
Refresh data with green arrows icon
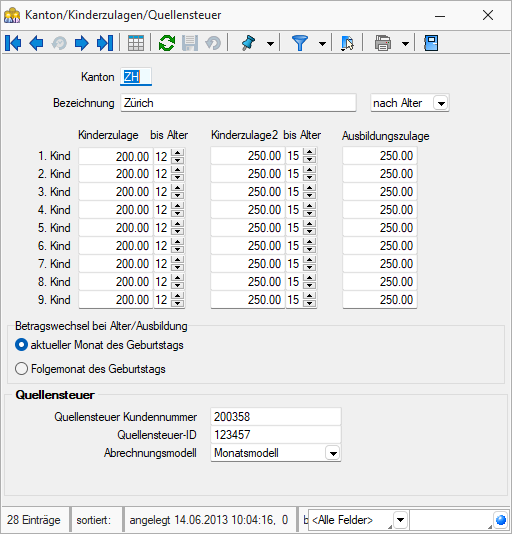[x=167, y=43]
